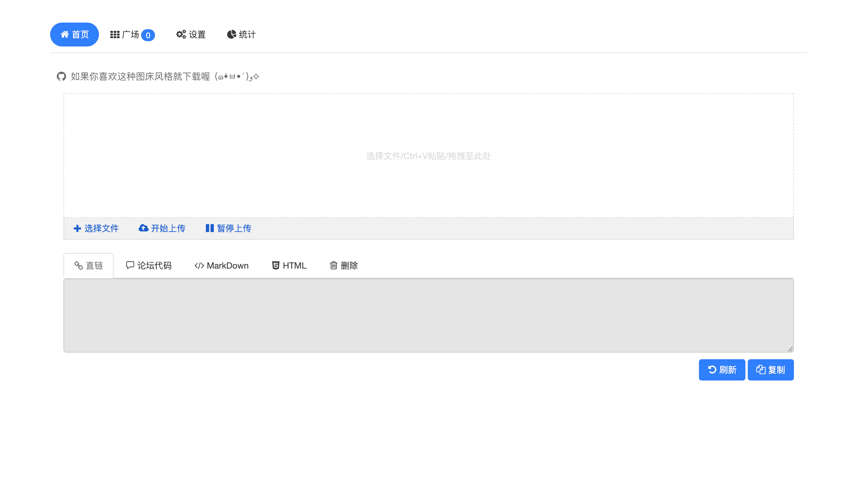Click the plus icon for 选择文件
The width and height of the screenshot is (856, 504).
coord(77,228)
